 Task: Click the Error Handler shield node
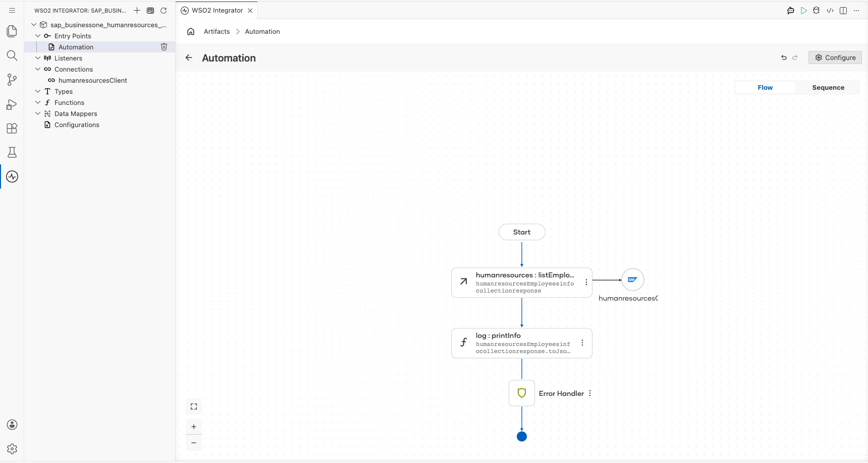coord(522,393)
